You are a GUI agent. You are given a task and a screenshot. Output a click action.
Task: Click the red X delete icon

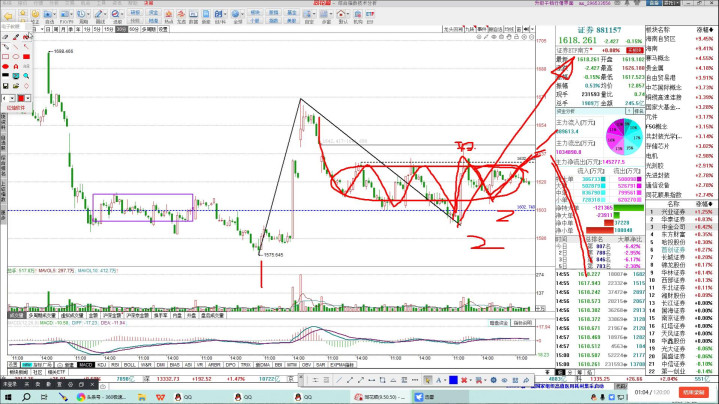(464, 380)
